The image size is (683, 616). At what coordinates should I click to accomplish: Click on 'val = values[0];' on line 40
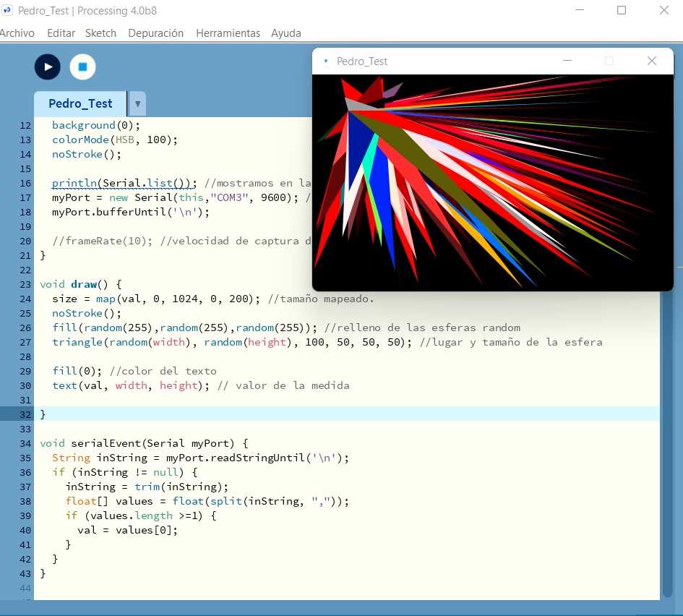128,530
